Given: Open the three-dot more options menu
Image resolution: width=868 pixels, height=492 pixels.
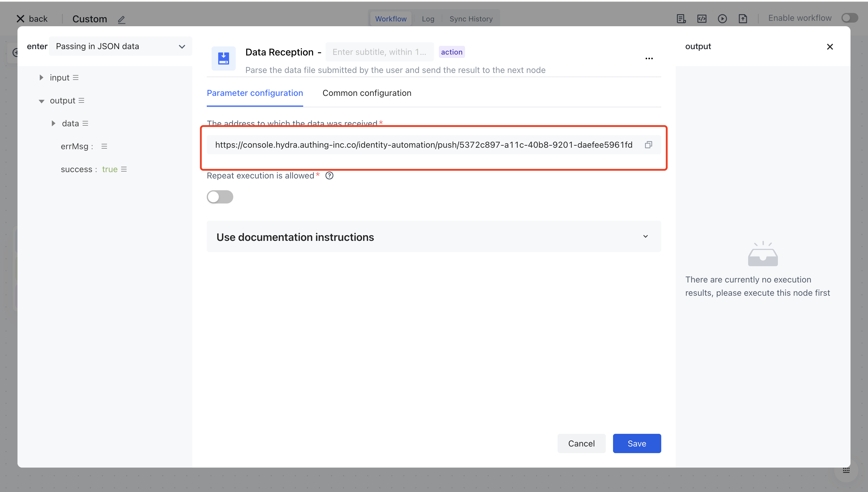Looking at the screenshot, I should (649, 58).
